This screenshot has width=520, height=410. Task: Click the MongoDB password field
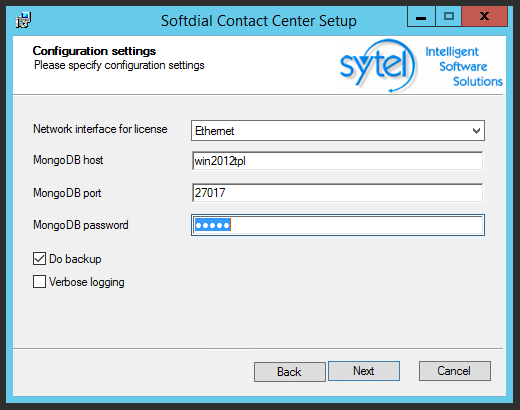tap(338, 225)
